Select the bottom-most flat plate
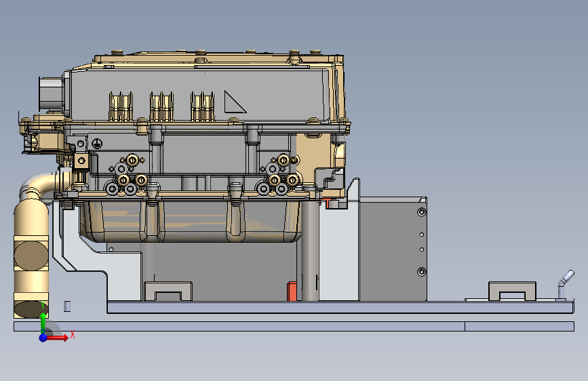This screenshot has width=588, height=381. [294, 326]
